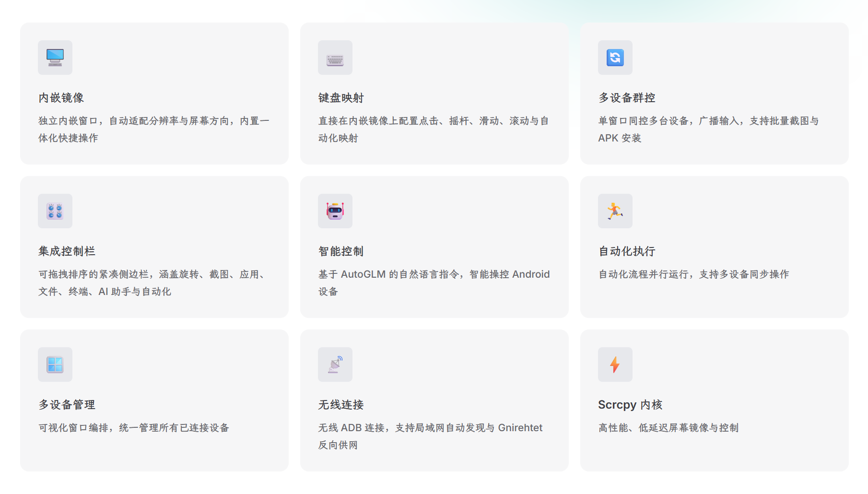The width and height of the screenshot is (868, 494).
Task: Click the AutoGLM description text in 智能控制
Action: click(434, 283)
